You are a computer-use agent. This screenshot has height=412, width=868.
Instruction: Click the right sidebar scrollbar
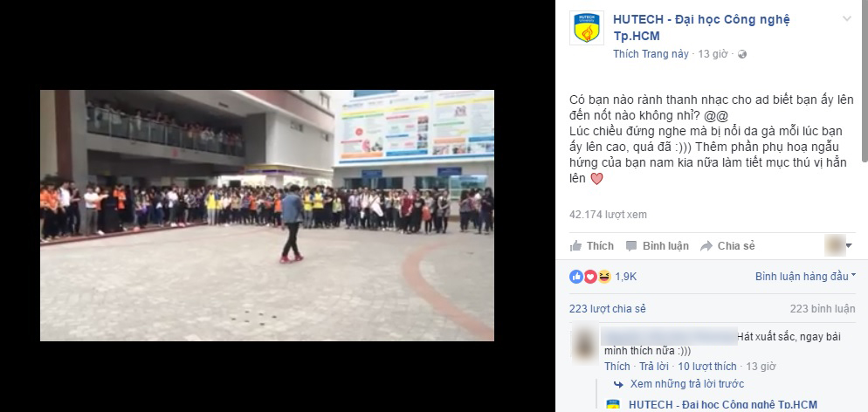click(865, 83)
